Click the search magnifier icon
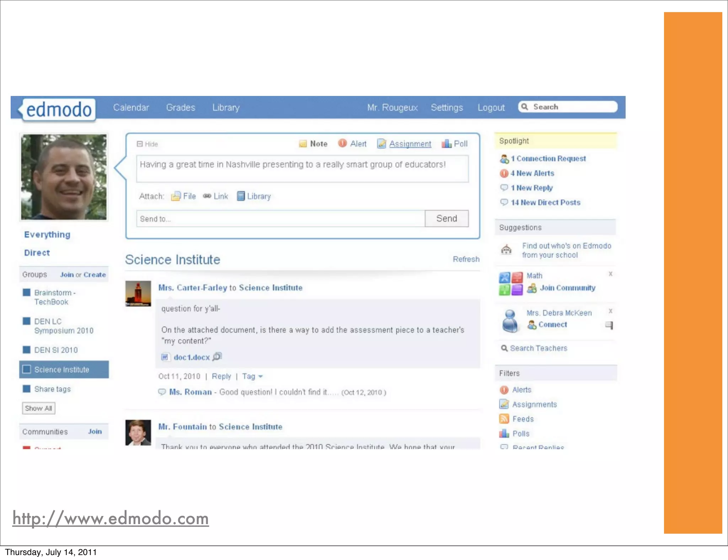 coord(525,107)
